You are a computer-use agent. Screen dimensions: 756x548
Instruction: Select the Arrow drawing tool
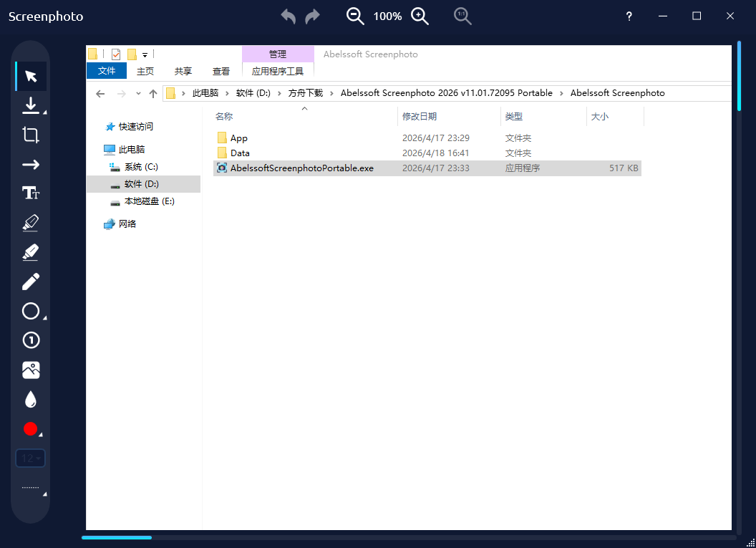tap(30, 164)
